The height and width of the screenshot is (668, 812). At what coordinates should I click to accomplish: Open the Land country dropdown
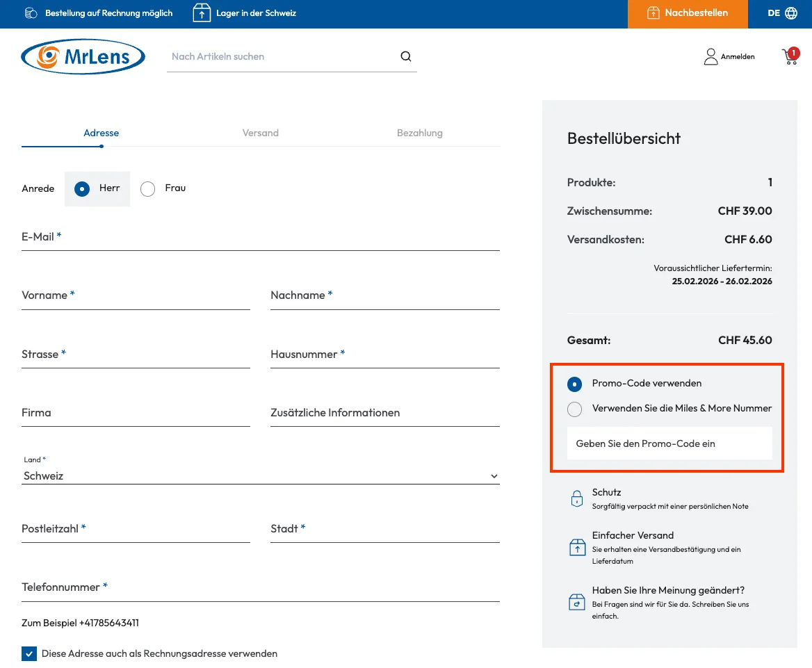tap(261, 476)
